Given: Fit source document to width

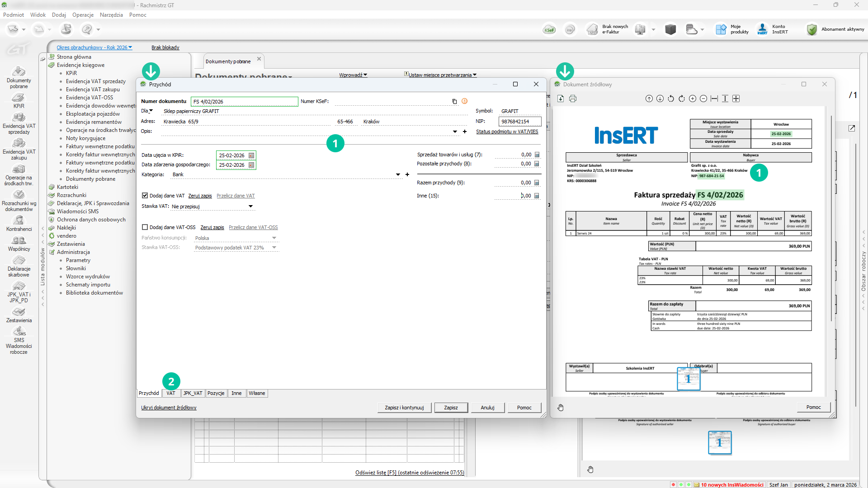Looking at the screenshot, I should pos(714,99).
